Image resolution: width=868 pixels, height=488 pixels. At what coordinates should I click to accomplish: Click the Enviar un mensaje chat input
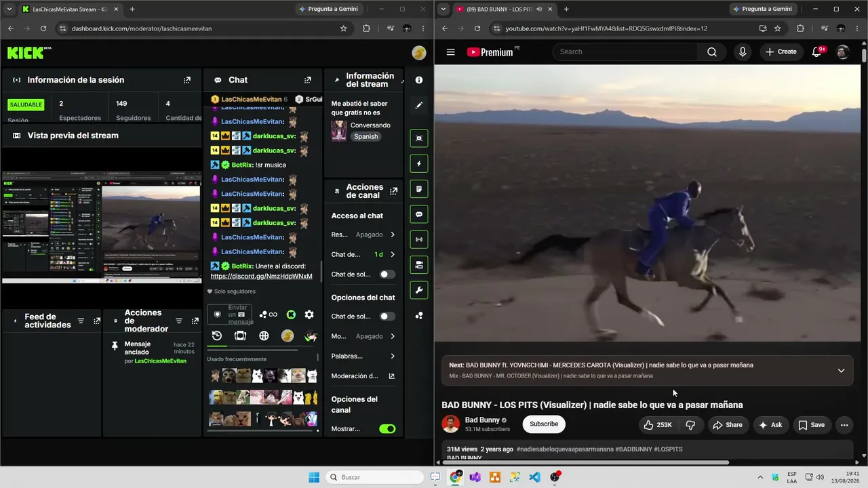tap(230, 314)
